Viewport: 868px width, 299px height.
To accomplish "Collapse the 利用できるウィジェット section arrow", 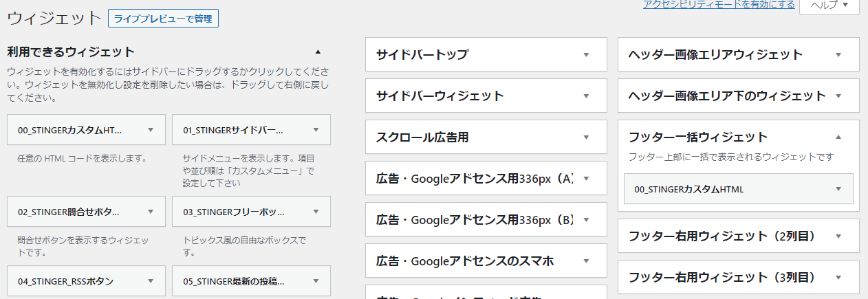I will pos(318,52).
